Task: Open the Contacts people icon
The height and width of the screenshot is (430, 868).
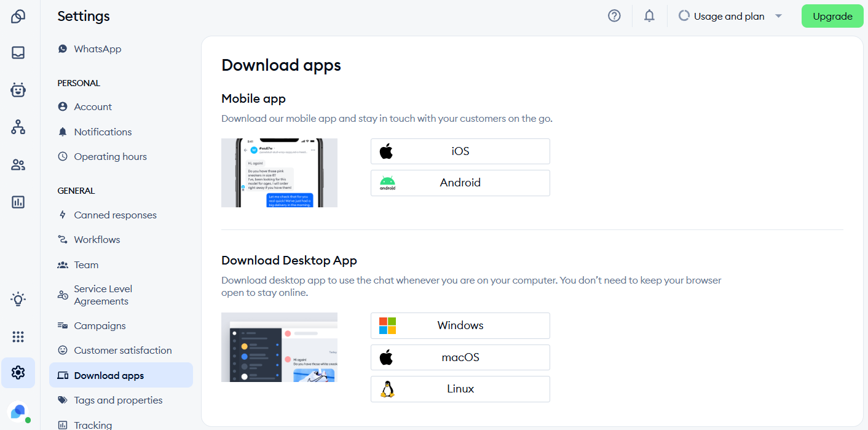Action: click(x=18, y=165)
